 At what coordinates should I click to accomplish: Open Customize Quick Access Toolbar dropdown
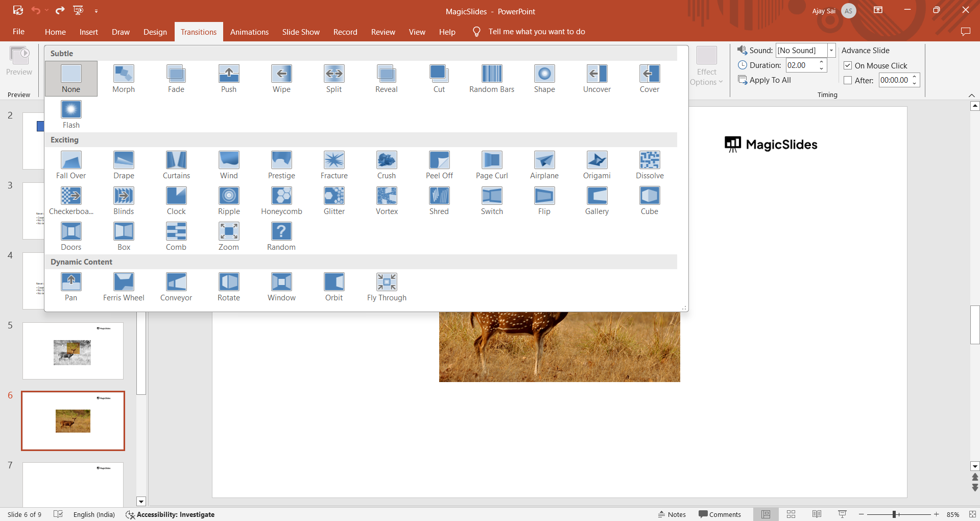pos(96,11)
